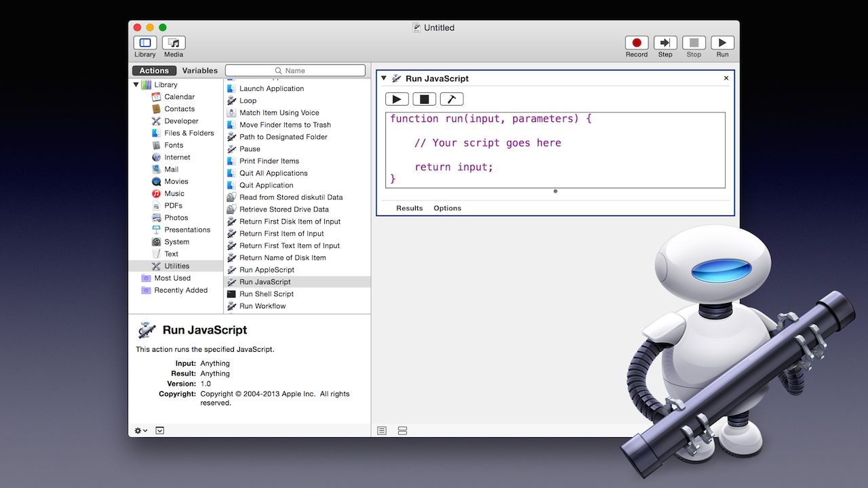
Task: Select the Loop action
Action: click(x=248, y=101)
